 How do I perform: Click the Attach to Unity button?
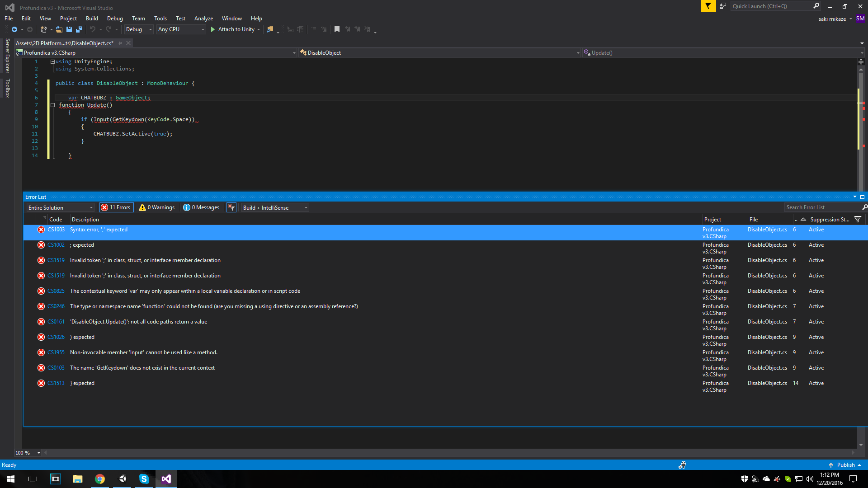click(x=232, y=29)
